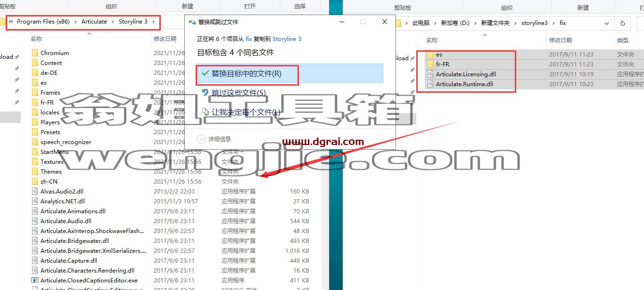Click the zh-CN folder icon
This screenshot has height=290, width=644.
click(35, 182)
